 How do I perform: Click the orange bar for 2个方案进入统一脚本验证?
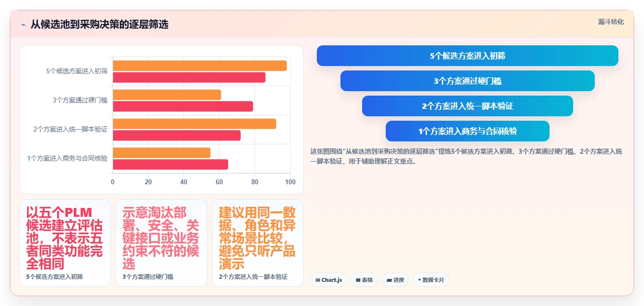pyautogui.click(x=194, y=124)
